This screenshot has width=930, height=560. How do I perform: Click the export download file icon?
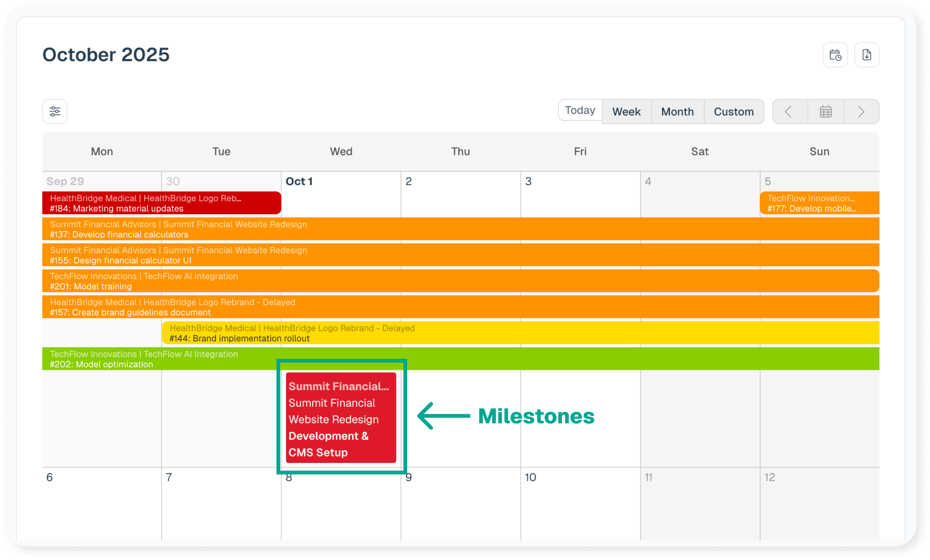pyautogui.click(x=866, y=55)
